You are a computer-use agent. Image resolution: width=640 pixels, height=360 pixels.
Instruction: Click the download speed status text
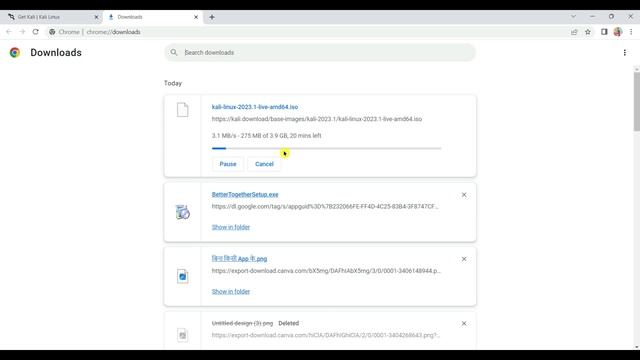click(x=266, y=136)
